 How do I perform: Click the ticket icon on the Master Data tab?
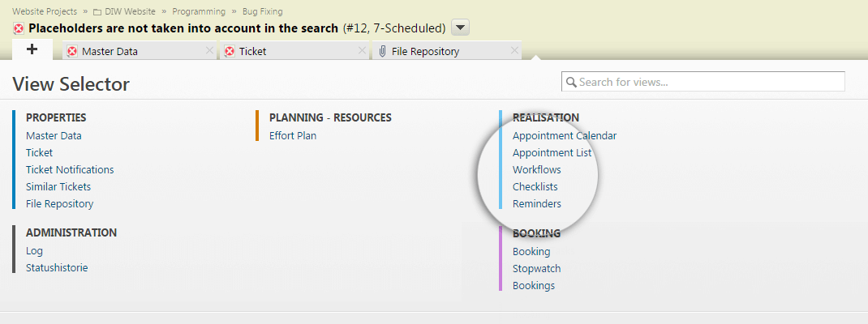tap(72, 51)
